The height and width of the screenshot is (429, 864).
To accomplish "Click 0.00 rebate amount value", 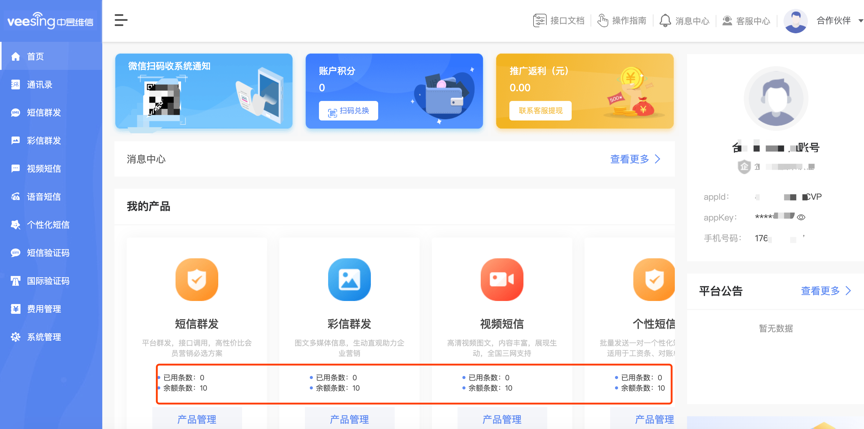I will tap(520, 88).
